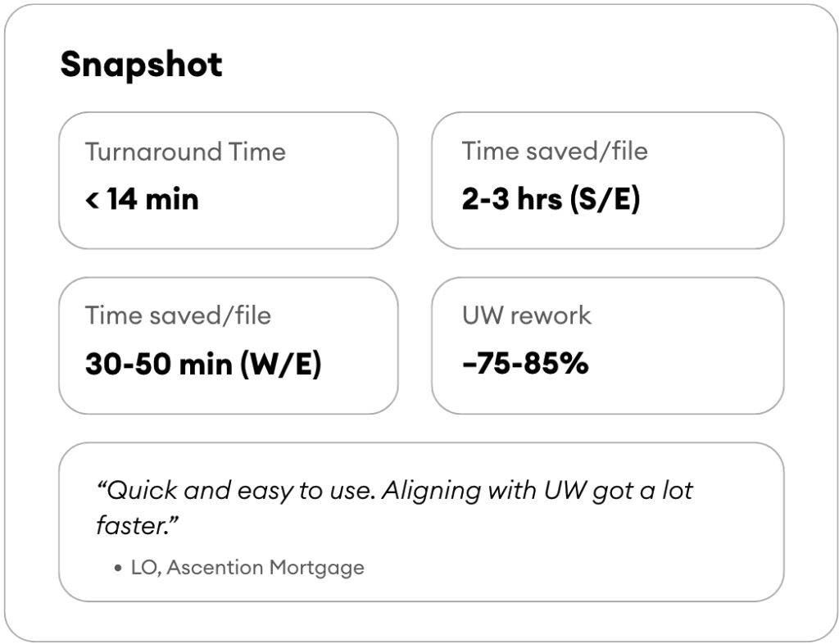Viewport: 839px width, 644px height.
Task: Select the 30-50 min (W/E) card
Action: pos(229,346)
